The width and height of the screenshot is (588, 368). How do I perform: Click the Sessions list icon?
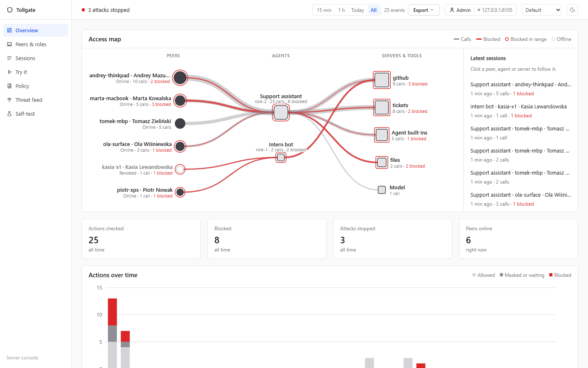tap(9, 58)
